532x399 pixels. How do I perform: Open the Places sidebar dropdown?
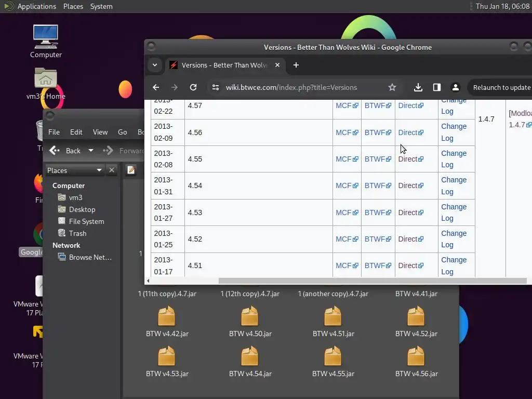point(74,170)
